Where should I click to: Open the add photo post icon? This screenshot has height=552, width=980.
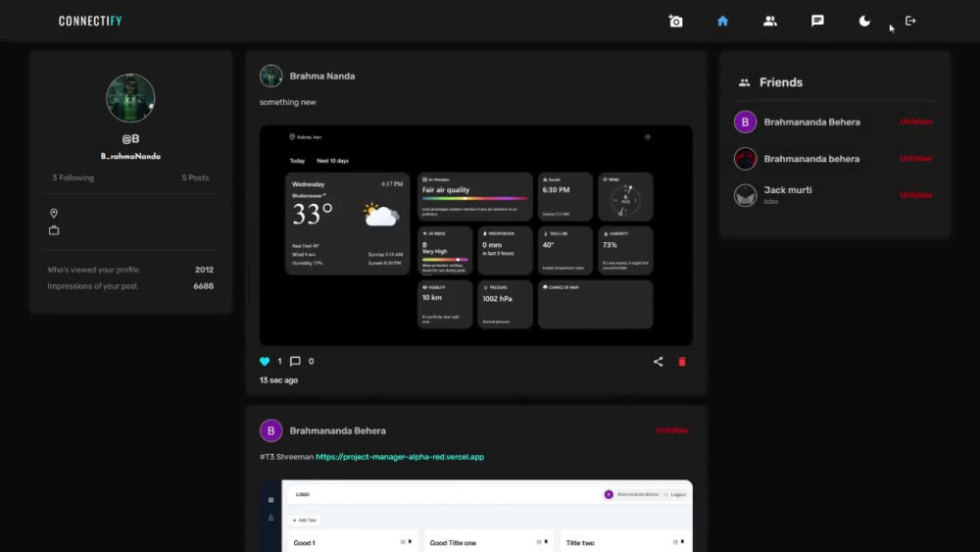point(675,22)
